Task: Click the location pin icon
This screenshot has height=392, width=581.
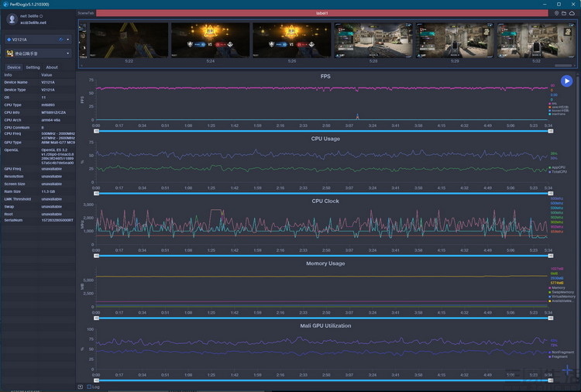Action: pyautogui.click(x=556, y=13)
